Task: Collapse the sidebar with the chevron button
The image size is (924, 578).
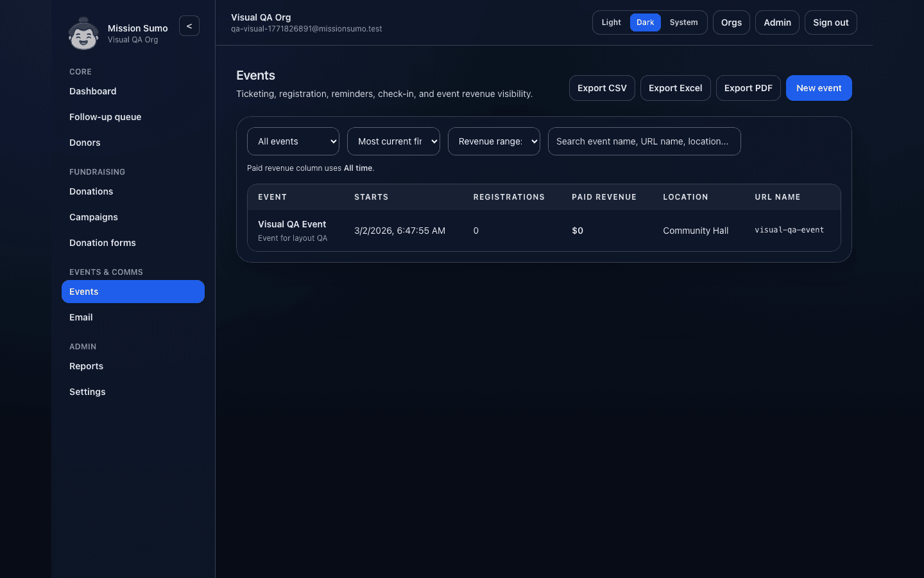Action: click(x=189, y=26)
